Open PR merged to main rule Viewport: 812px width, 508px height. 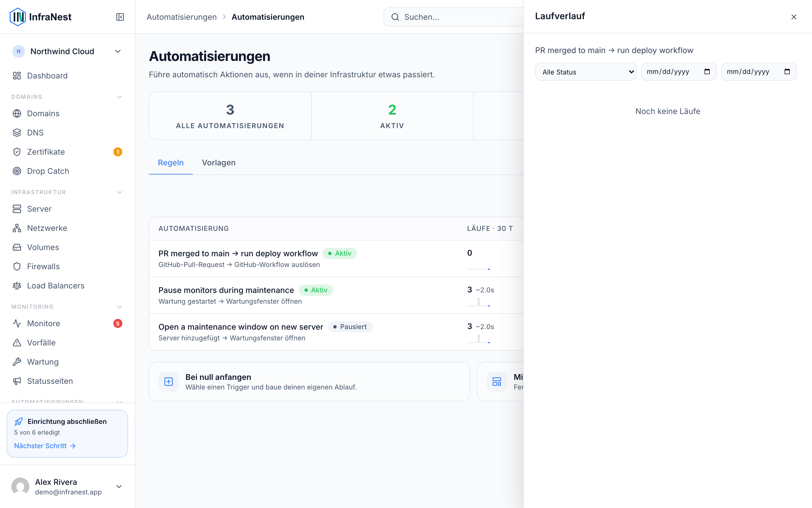[x=238, y=253]
